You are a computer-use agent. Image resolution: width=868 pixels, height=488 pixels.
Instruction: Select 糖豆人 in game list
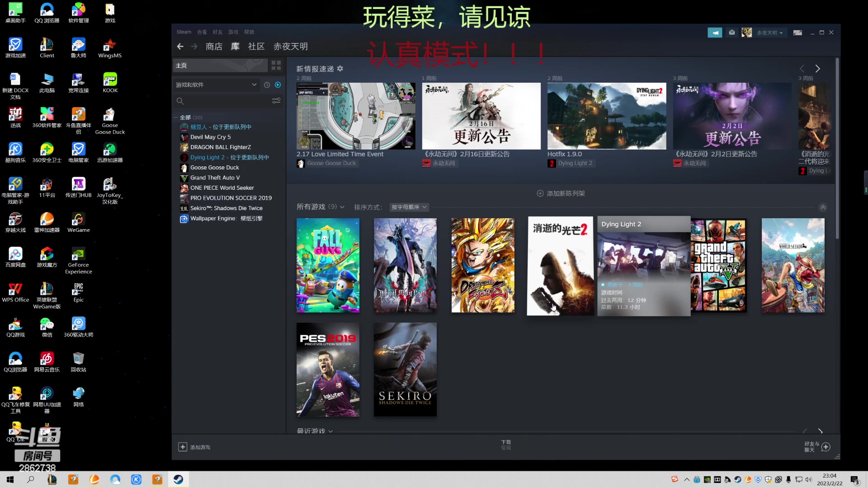[221, 127]
